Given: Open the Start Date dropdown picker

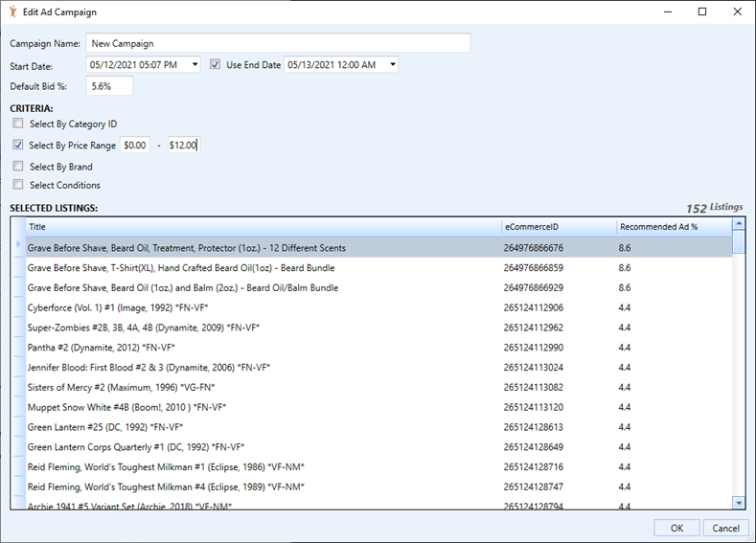Looking at the screenshot, I should click(195, 65).
